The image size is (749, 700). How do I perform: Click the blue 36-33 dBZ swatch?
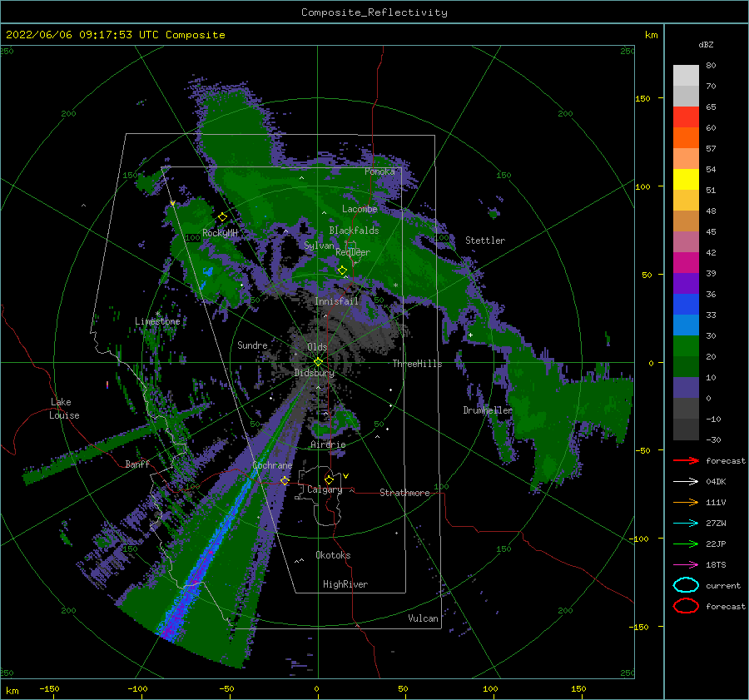pos(686,305)
